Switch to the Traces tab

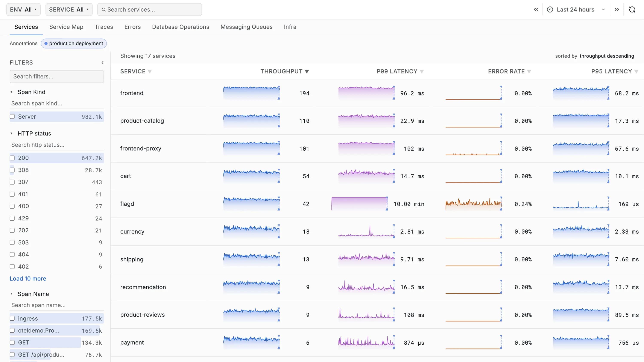(x=104, y=27)
